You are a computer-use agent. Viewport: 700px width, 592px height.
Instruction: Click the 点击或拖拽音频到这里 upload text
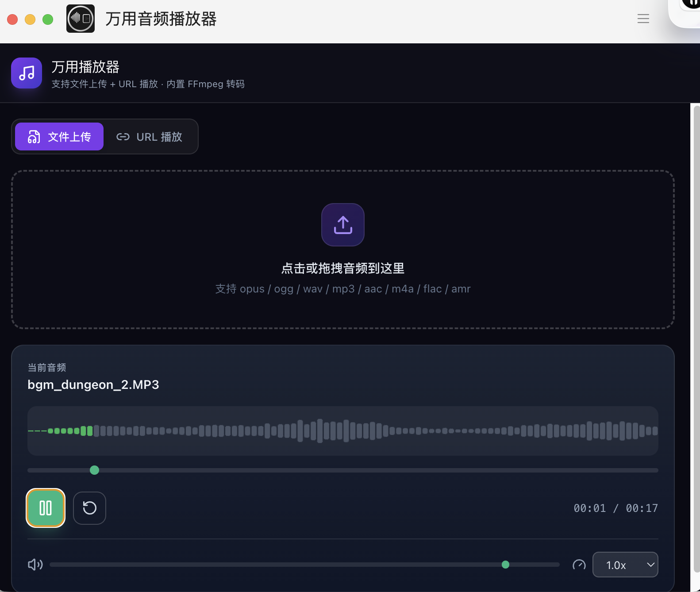click(x=343, y=268)
